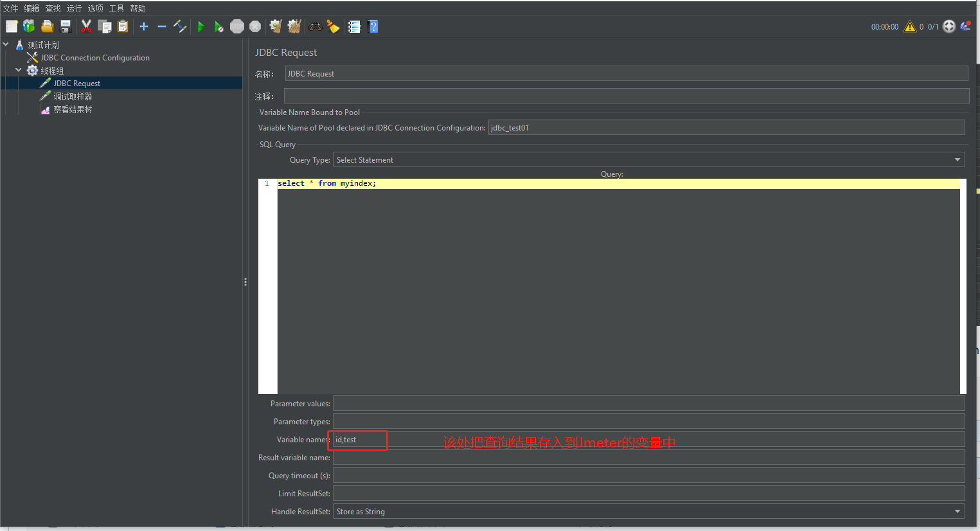
Task: Click the New test plan icon
Action: pos(12,26)
